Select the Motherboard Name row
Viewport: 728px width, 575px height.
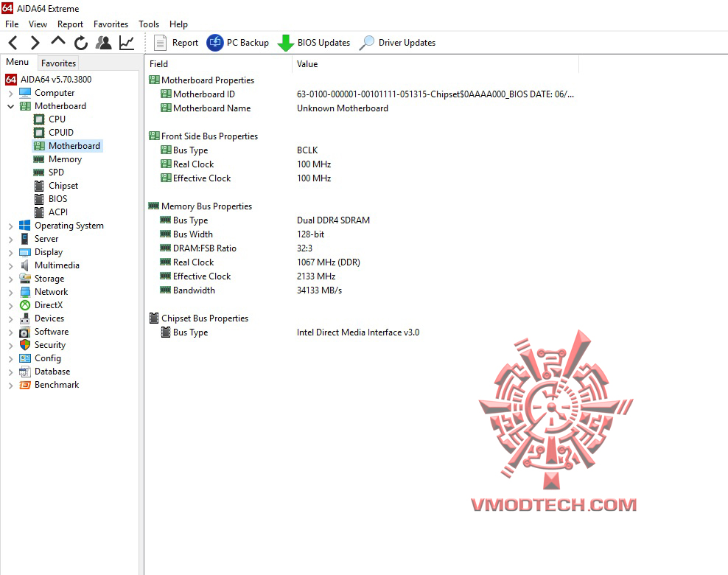click(362, 108)
